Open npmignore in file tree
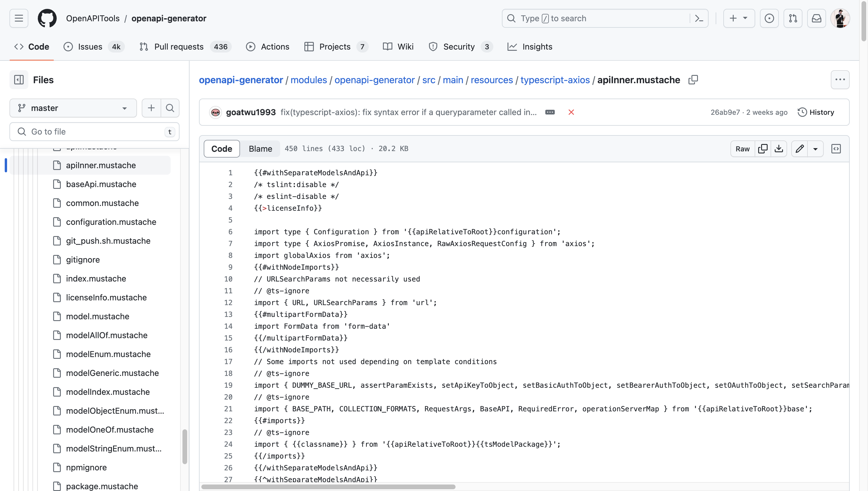 click(87, 467)
